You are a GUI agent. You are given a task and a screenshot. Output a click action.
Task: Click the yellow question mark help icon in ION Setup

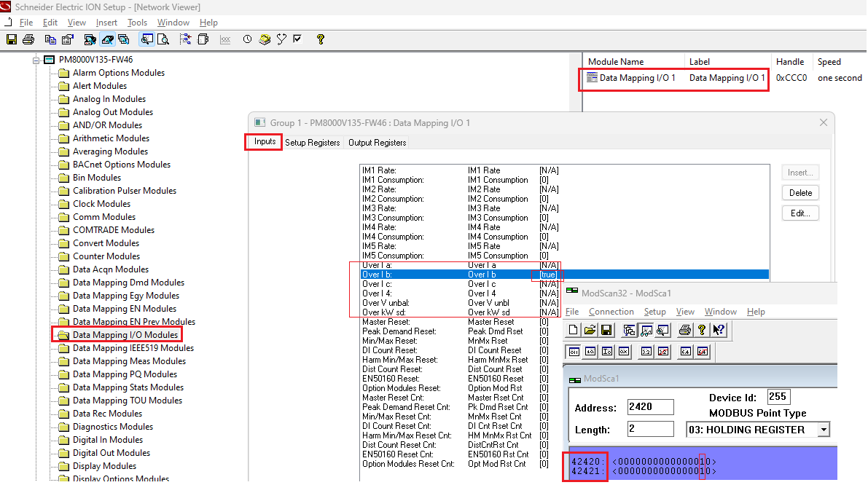[321, 39]
